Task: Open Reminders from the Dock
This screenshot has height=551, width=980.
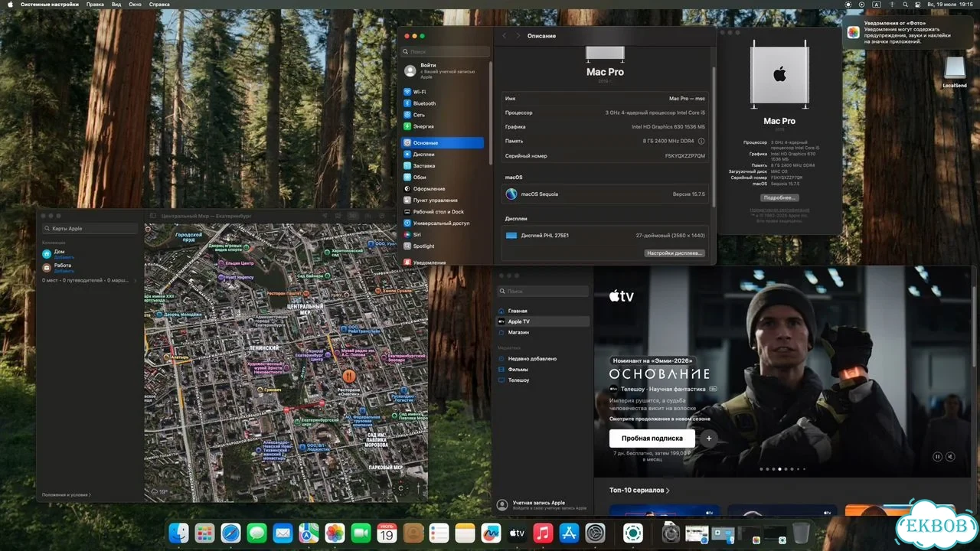Action: click(439, 533)
